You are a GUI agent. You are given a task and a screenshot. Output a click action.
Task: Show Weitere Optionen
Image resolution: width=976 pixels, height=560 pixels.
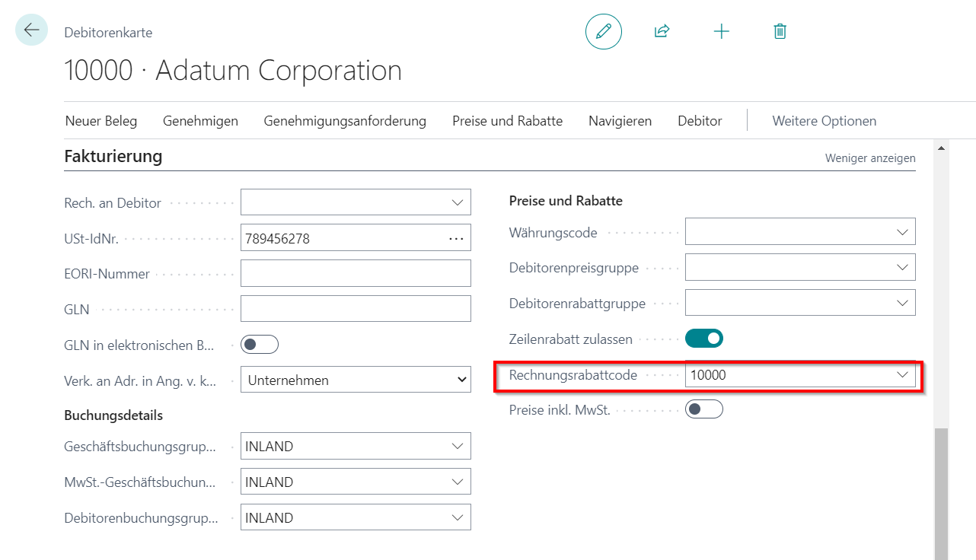coord(824,121)
